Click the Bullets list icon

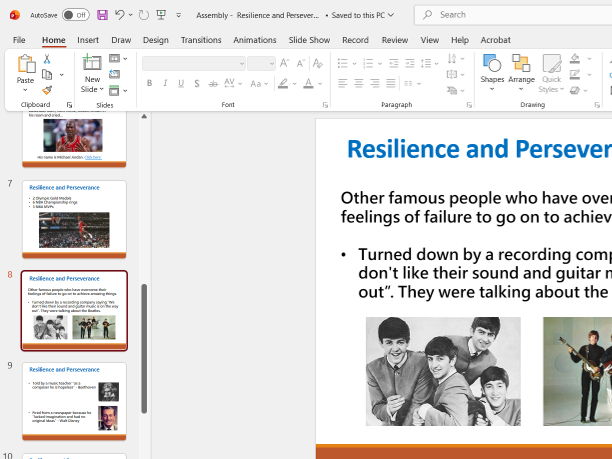tap(343, 63)
